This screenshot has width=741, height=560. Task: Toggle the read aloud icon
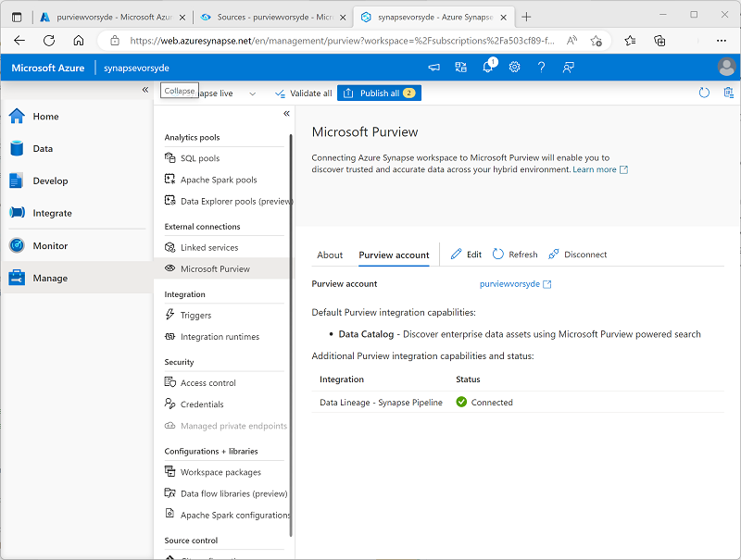coord(571,41)
